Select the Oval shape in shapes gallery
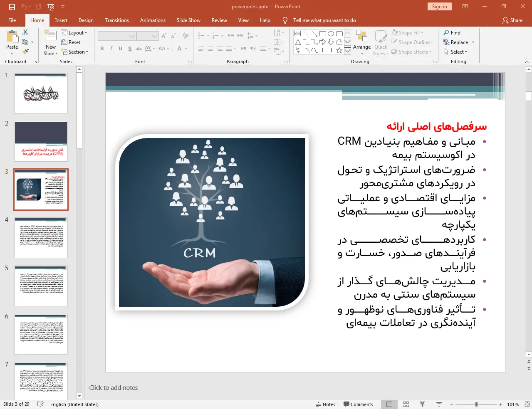Screen dimensions: 532x409 331,33
